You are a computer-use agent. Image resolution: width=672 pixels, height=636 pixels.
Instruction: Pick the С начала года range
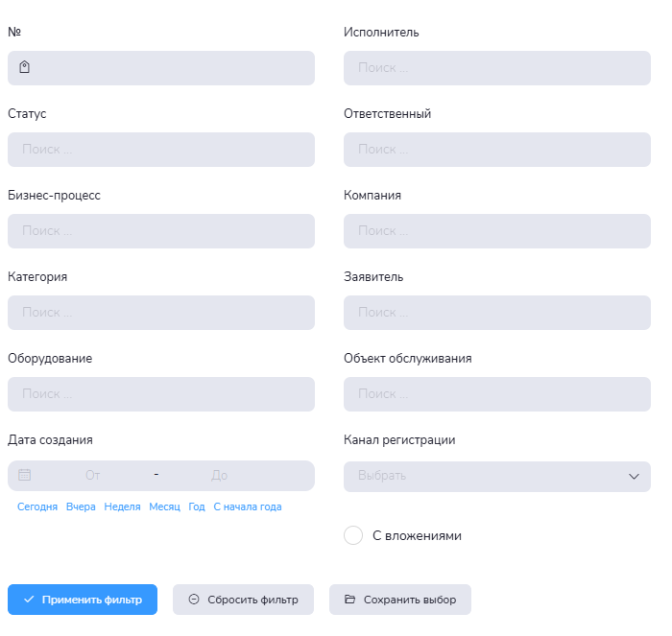[x=248, y=506]
